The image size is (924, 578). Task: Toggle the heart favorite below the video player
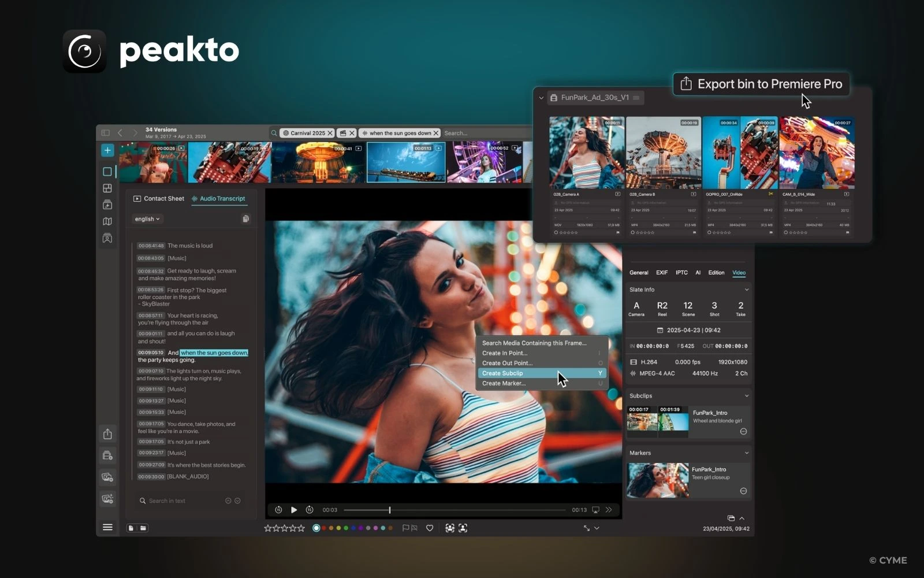click(430, 528)
